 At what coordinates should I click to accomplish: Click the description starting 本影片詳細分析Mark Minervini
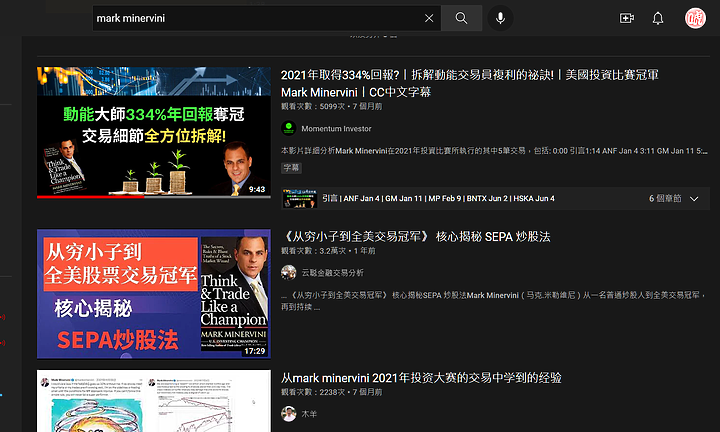494,151
